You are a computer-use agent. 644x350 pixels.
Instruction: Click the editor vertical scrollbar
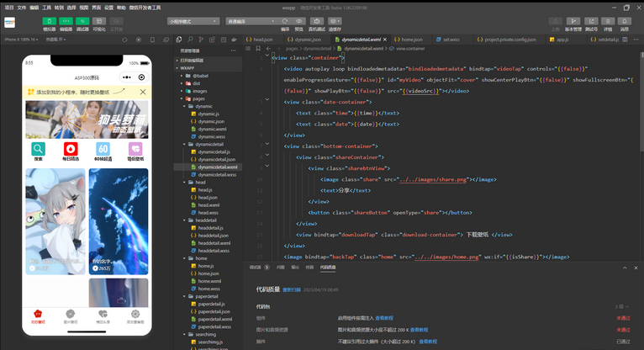click(x=641, y=103)
